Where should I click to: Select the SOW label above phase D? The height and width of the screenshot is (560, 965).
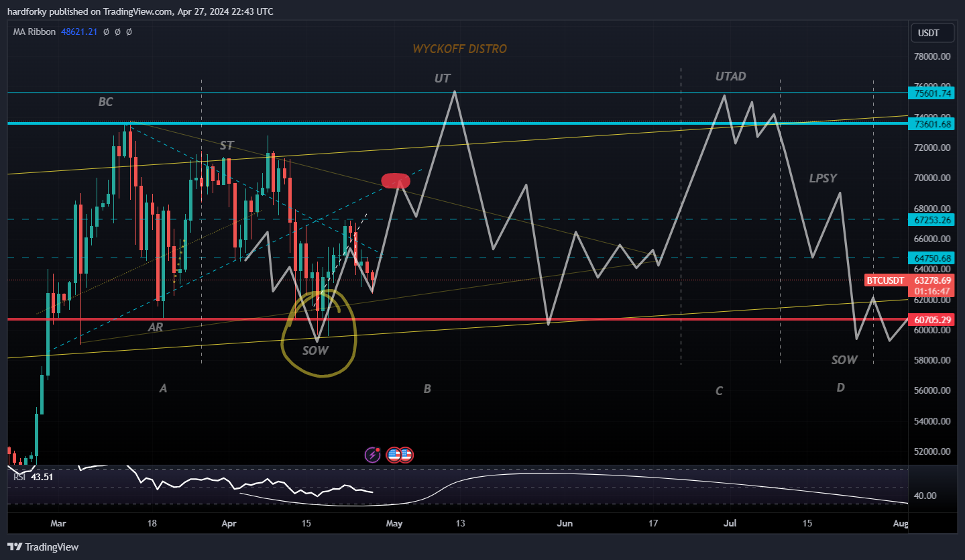coord(844,360)
